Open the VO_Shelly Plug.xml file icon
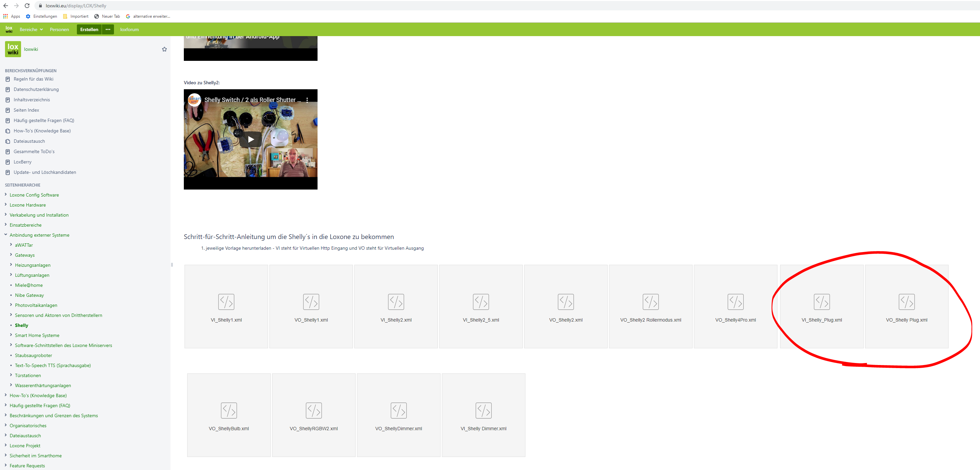The image size is (980, 470). pos(906,302)
